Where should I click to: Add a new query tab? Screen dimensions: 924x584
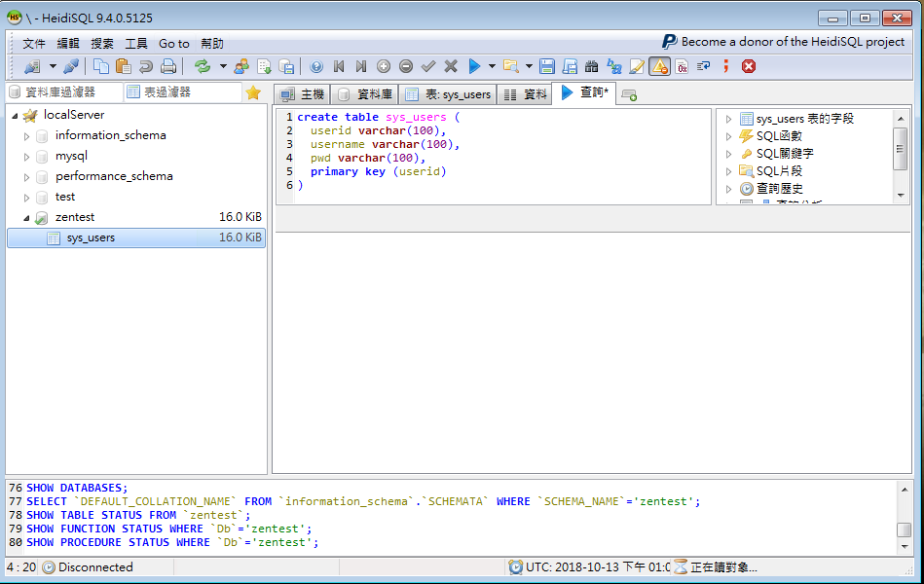[629, 94]
